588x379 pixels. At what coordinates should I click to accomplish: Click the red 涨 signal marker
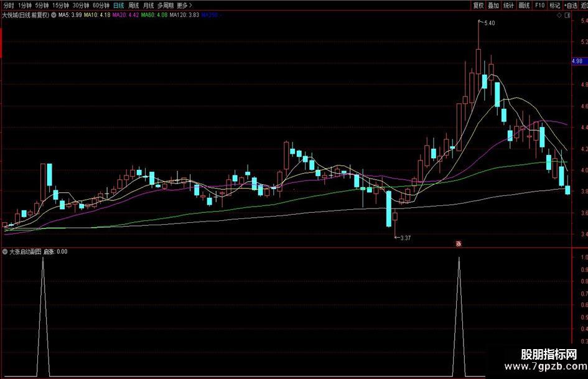(x=459, y=244)
